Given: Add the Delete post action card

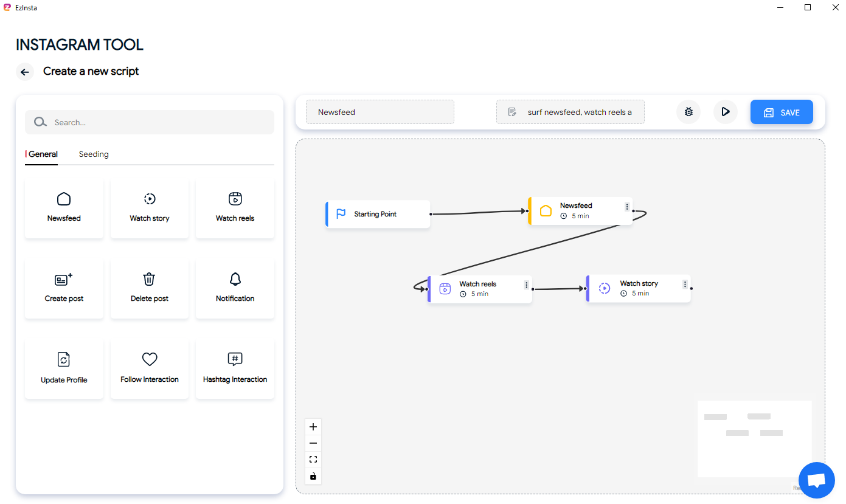Looking at the screenshot, I should pos(150,288).
